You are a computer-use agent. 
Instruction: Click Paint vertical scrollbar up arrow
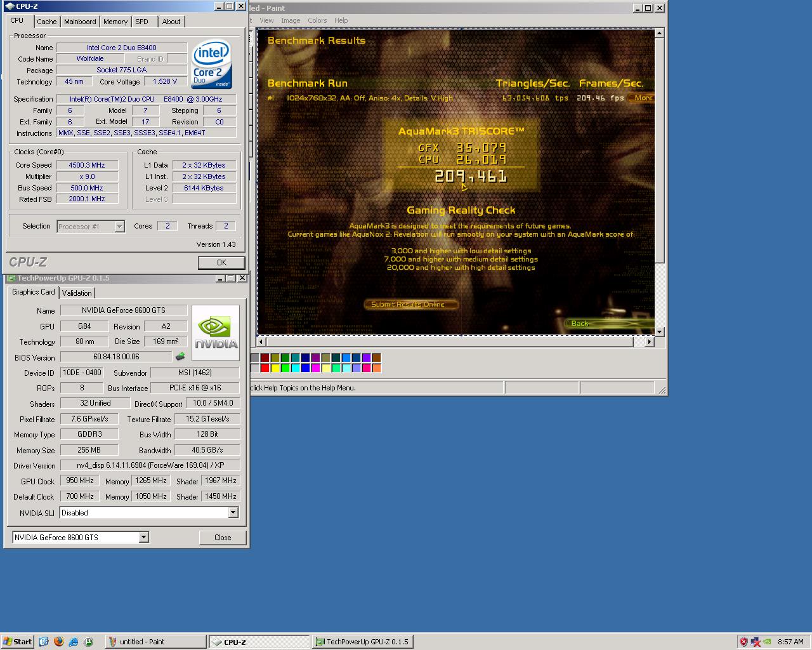pyautogui.click(x=660, y=33)
